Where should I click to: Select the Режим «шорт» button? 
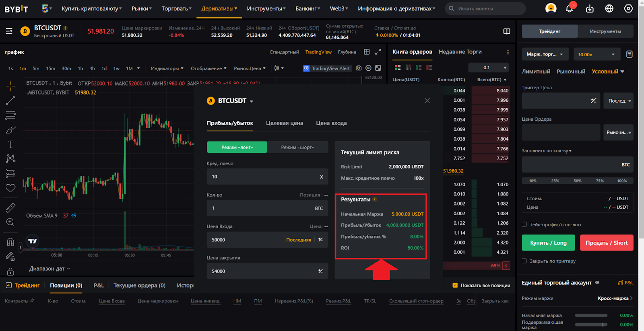click(x=297, y=147)
